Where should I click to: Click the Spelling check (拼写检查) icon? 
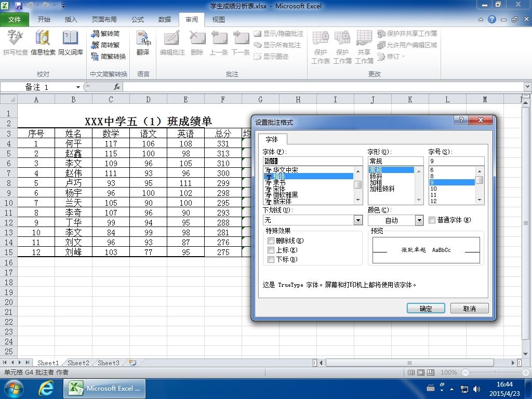15,43
